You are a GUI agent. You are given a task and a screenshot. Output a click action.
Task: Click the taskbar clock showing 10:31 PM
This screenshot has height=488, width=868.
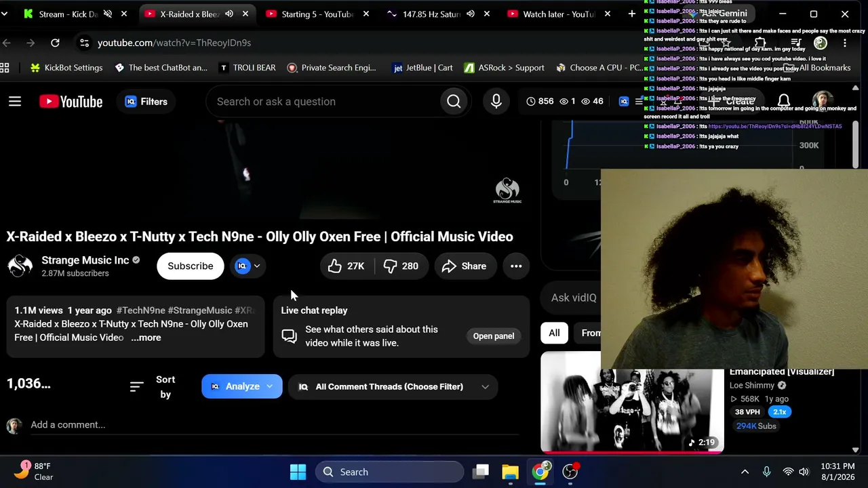(840, 472)
